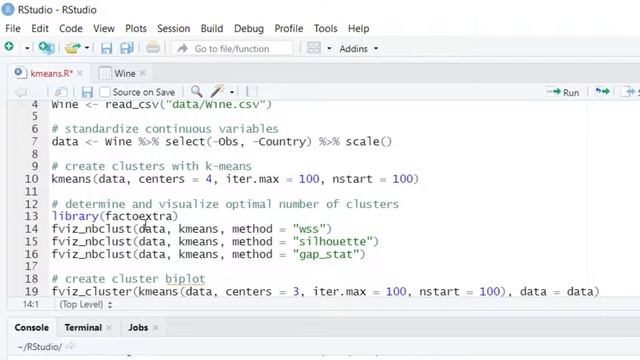Click the library(factoextra) code line
This screenshot has width=640, height=360.
pos(115,216)
